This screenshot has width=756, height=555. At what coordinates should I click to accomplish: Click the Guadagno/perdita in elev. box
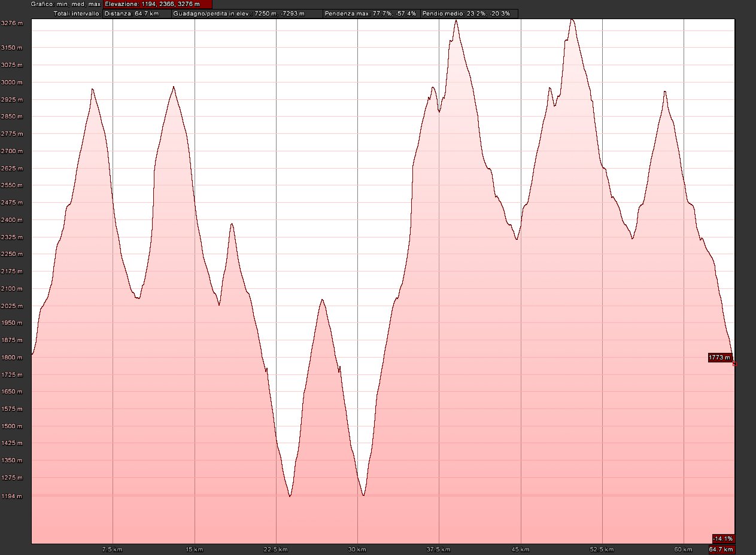pos(247,13)
